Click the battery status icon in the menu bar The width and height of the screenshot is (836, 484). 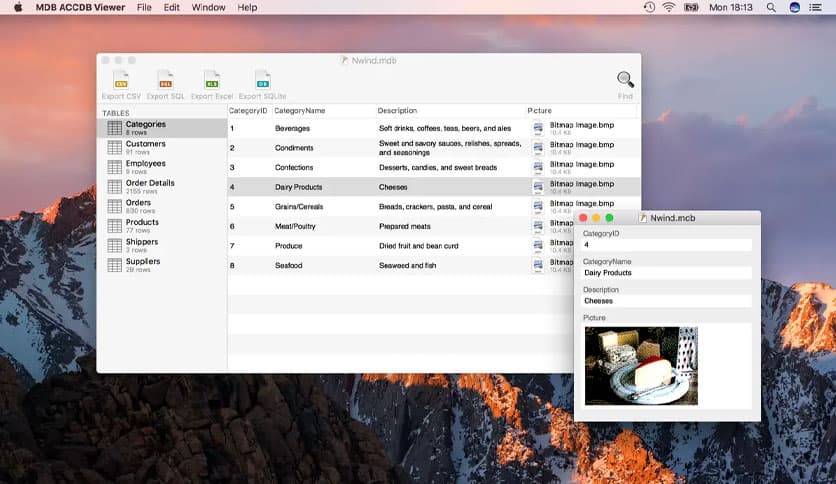691,7
